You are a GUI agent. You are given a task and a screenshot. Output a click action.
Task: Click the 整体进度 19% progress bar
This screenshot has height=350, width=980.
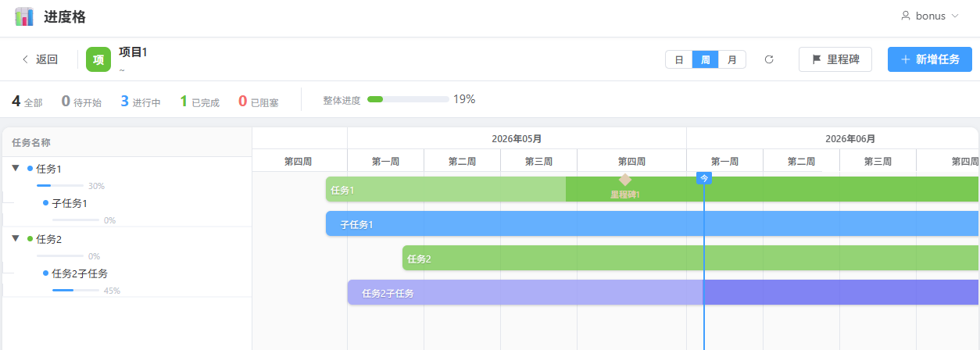pos(408,99)
